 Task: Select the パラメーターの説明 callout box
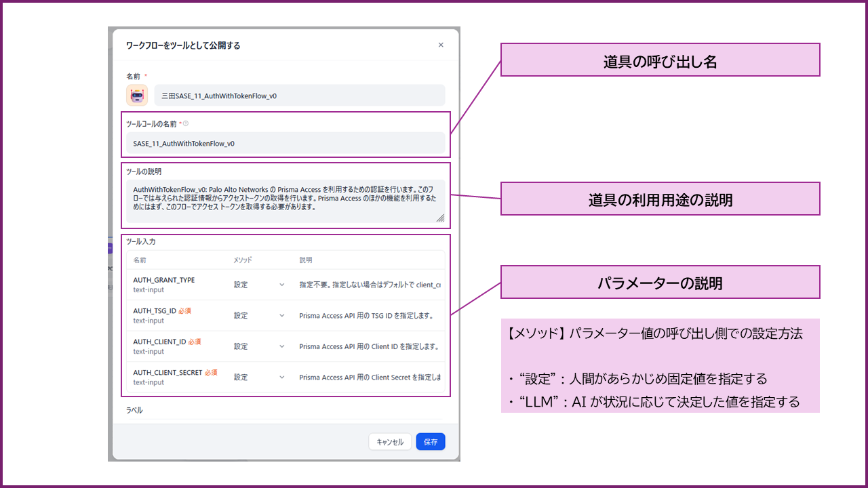click(660, 283)
